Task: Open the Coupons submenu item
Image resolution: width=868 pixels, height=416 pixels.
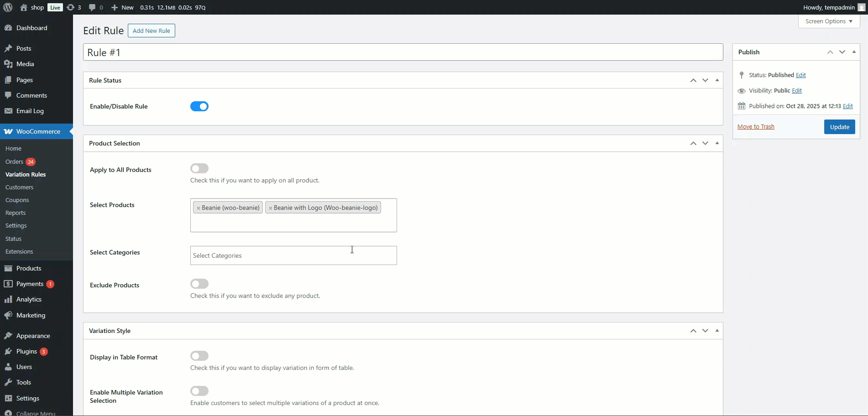Action: pyautogui.click(x=17, y=200)
